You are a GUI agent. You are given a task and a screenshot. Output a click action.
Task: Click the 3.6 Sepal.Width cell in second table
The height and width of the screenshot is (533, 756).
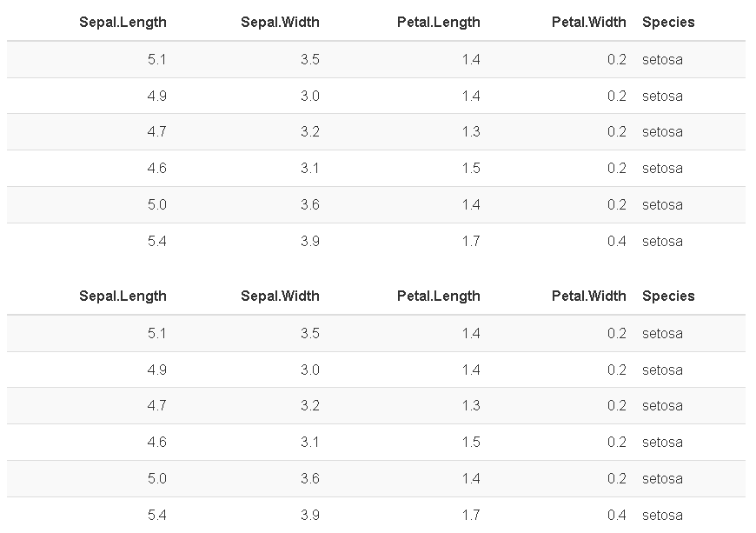(310, 478)
